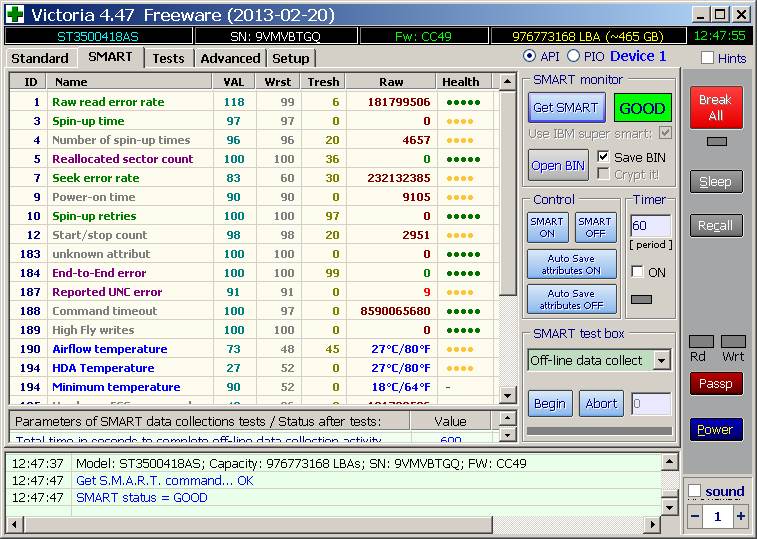Select the Seek error rate row
This screenshot has height=539, width=757.
[x=253, y=178]
